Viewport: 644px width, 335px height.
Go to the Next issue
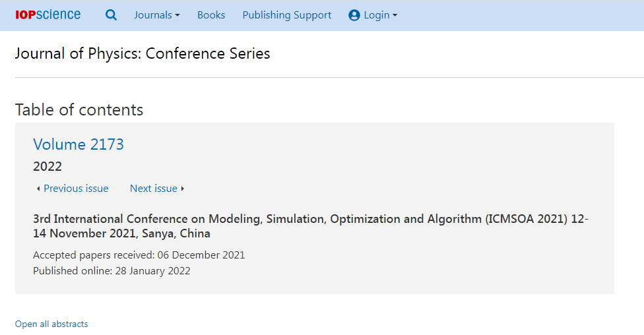click(x=154, y=189)
